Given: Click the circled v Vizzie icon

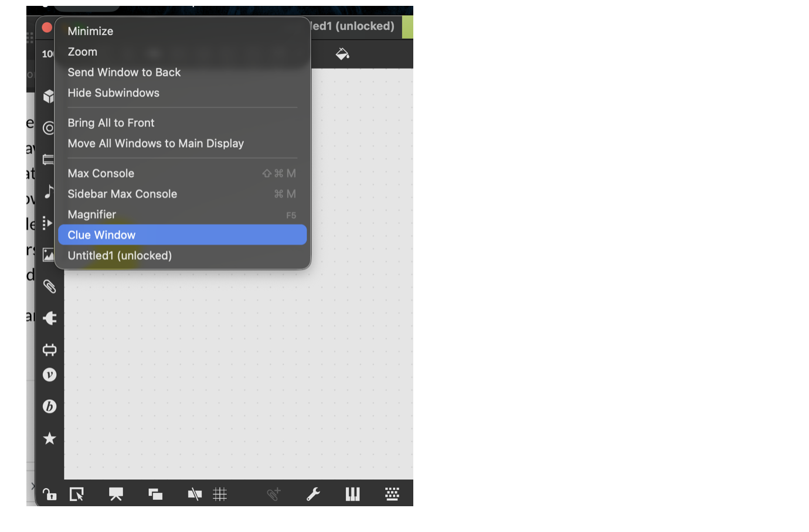Looking at the screenshot, I should 50,375.
